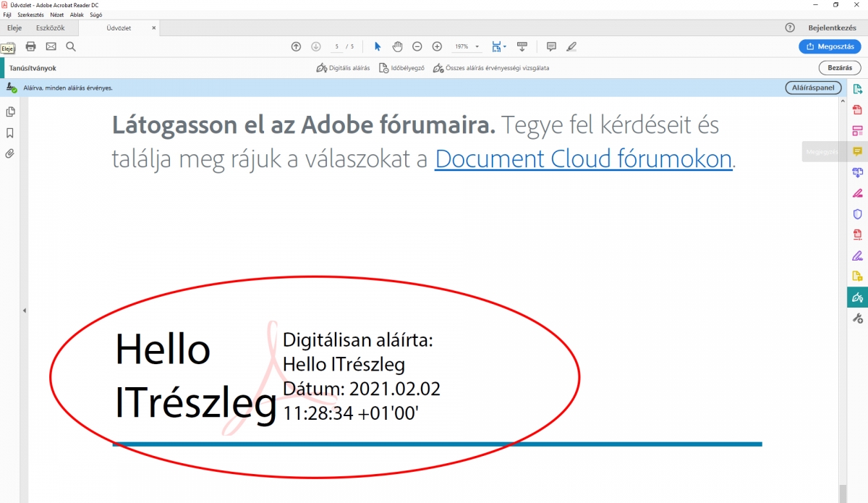Open the search magnifier tool
Screen dimensions: 868x503
[x=71, y=46]
